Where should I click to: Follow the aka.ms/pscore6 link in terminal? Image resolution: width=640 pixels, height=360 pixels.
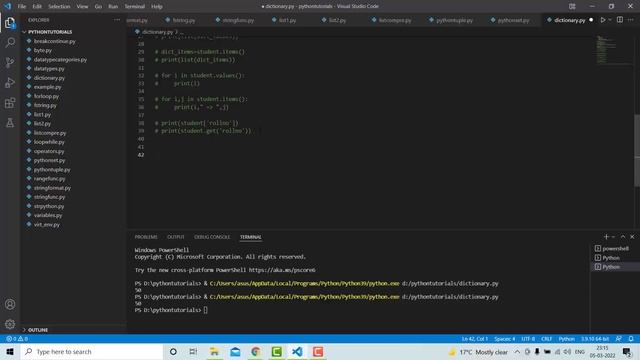point(282,270)
